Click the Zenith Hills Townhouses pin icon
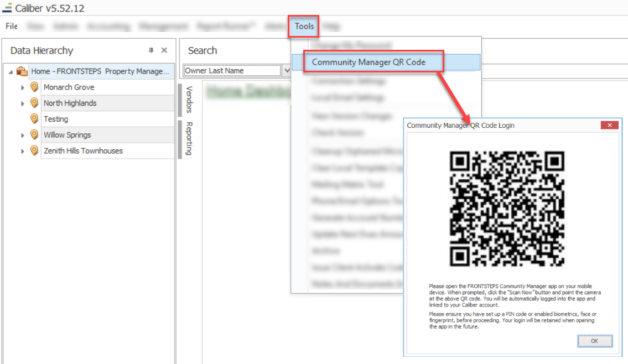 (x=34, y=150)
